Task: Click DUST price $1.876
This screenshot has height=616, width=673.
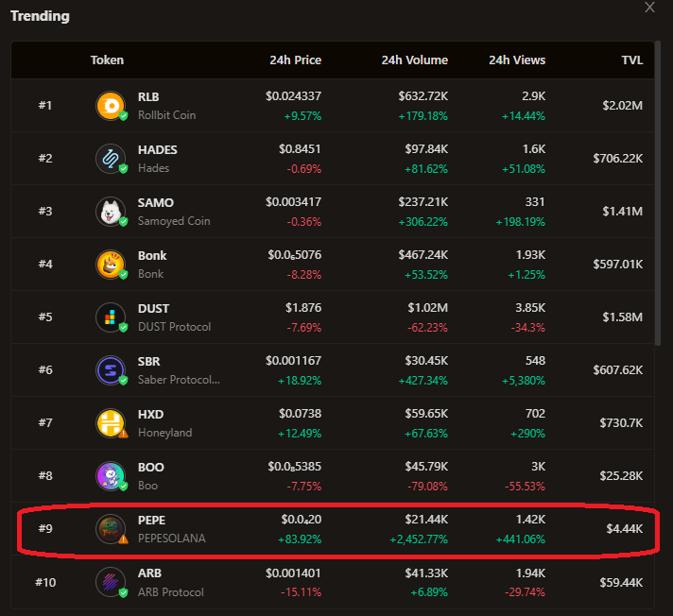Action: (x=303, y=308)
